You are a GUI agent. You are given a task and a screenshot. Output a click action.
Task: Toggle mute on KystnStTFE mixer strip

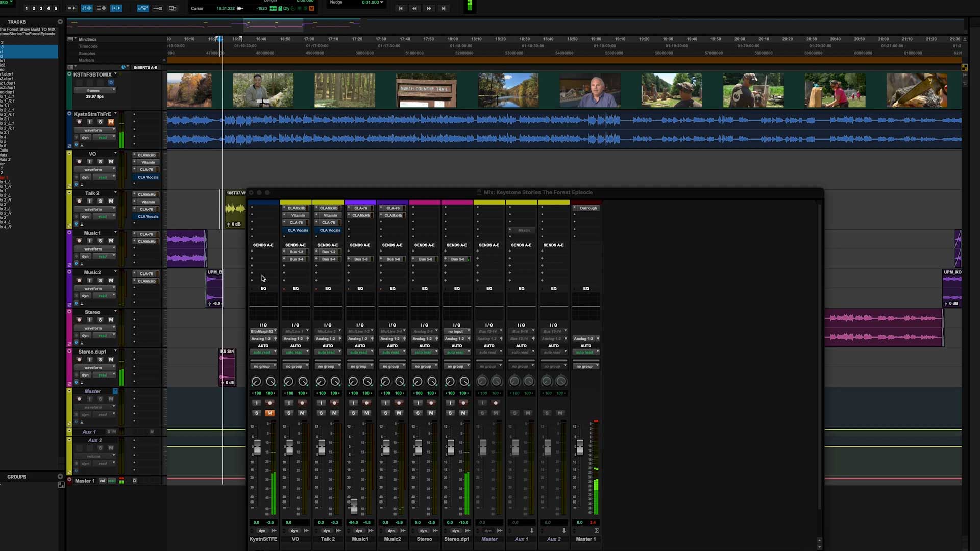(x=270, y=413)
